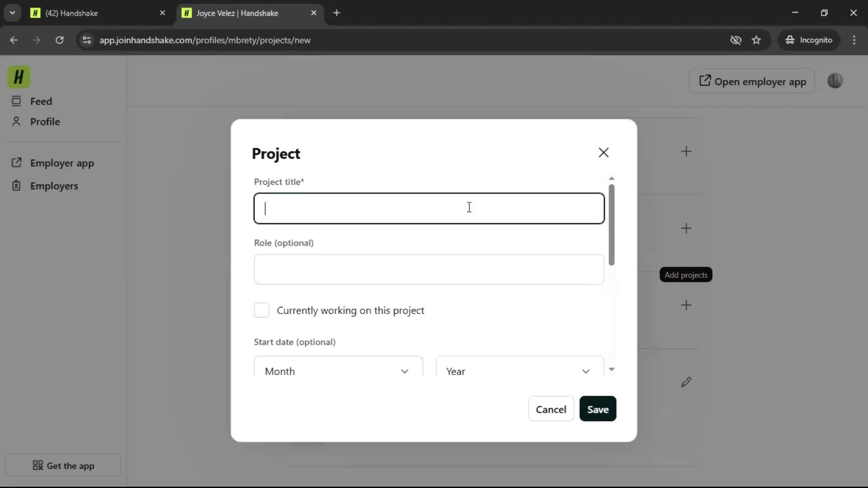
Task: Click the Get the app button
Action: 63,465
